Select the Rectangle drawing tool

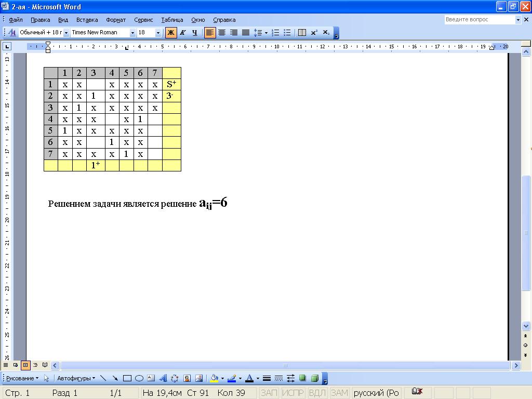point(127,378)
